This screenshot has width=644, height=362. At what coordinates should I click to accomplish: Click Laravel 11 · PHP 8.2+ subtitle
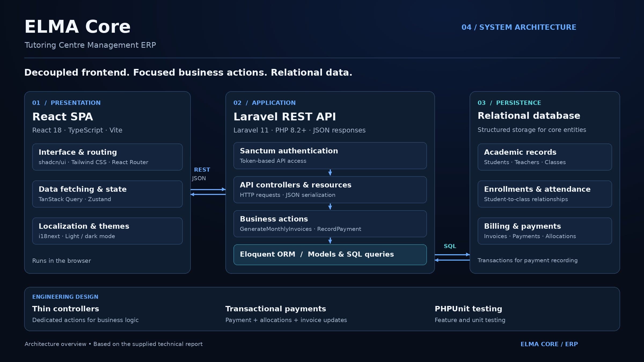click(x=299, y=130)
